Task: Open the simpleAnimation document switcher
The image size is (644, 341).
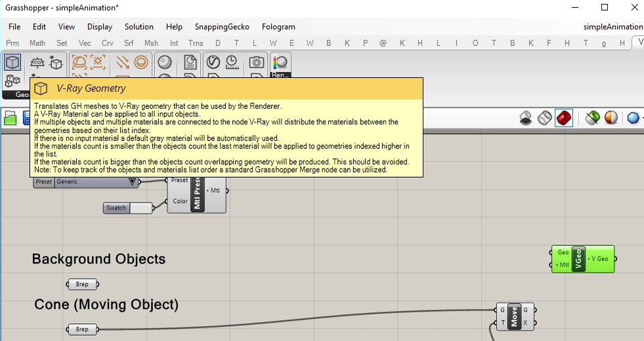Action: click(612, 27)
